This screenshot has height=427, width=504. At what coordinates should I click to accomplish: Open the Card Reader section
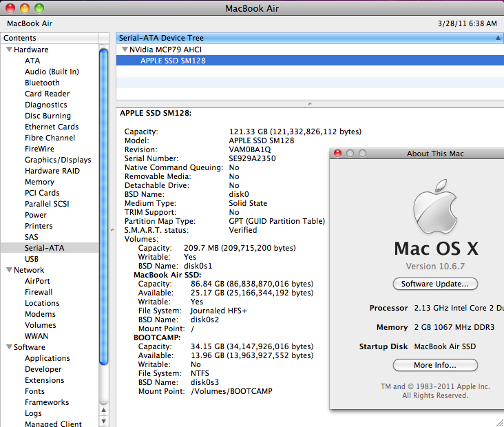pyautogui.click(x=48, y=94)
